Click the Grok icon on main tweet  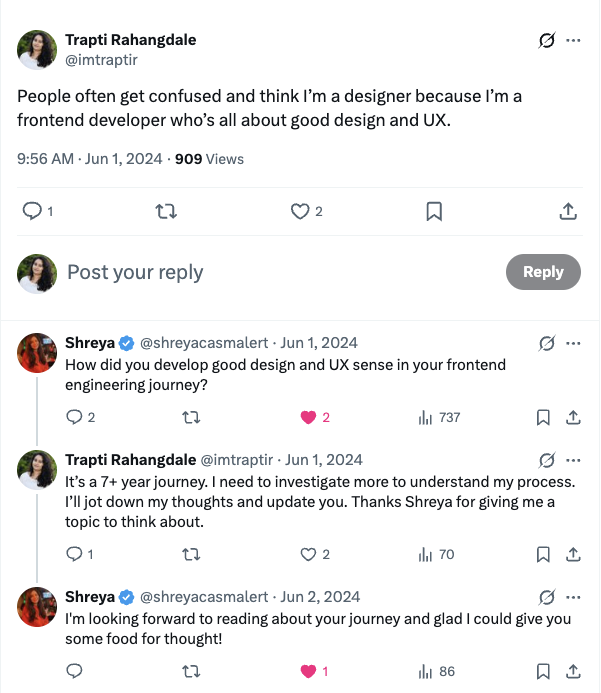(547, 41)
